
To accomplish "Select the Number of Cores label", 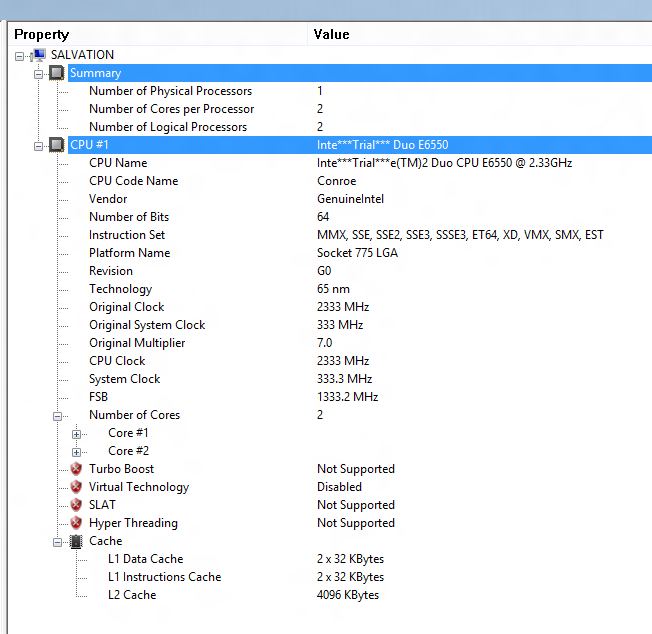I will pyautogui.click(x=134, y=415).
